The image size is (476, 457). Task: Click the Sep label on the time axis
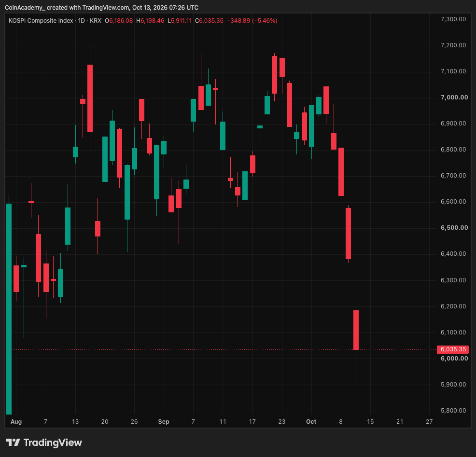pyautogui.click(x=164, y=421)
